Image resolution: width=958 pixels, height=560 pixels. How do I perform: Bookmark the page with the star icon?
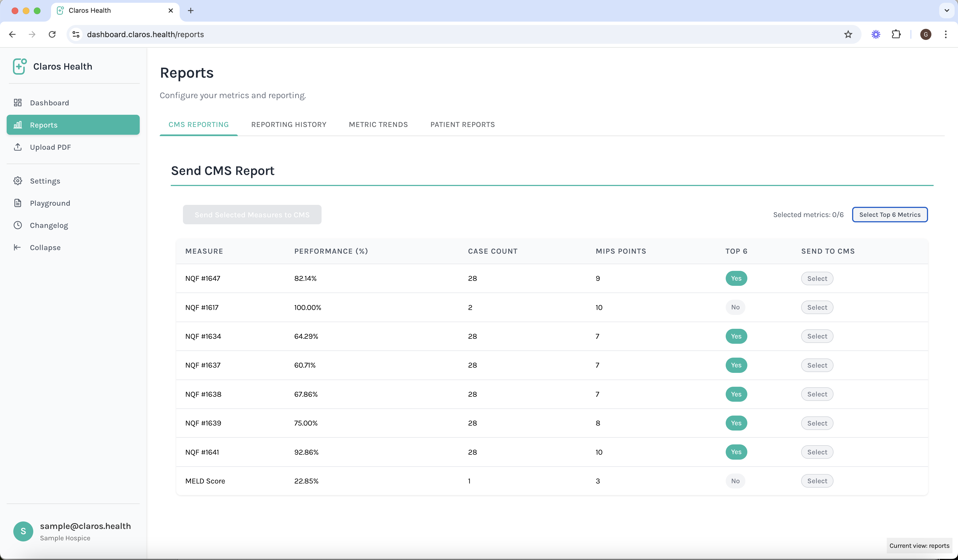click(x=848, y=34)
